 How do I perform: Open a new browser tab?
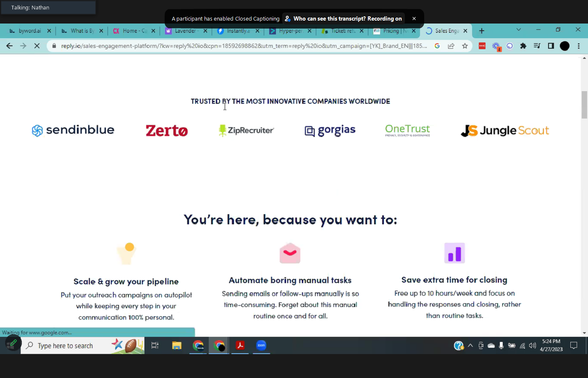tap(482, 31)
